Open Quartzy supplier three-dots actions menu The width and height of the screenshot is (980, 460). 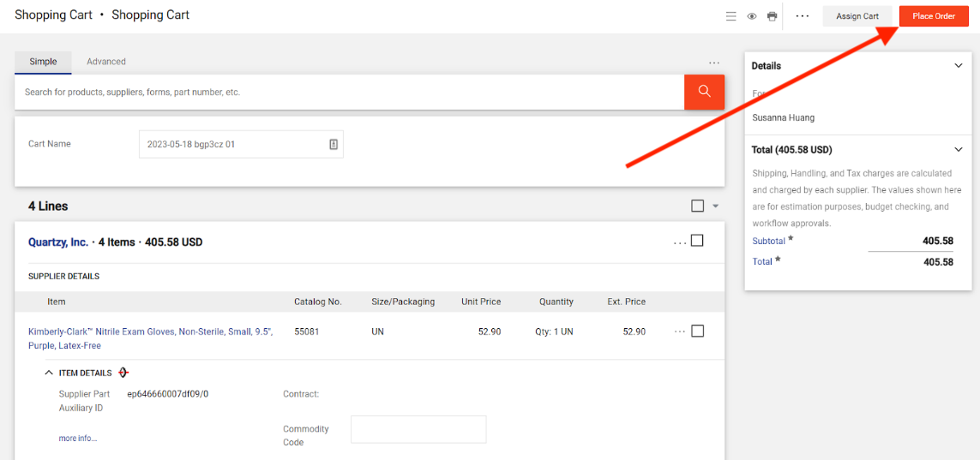point(680,242)
